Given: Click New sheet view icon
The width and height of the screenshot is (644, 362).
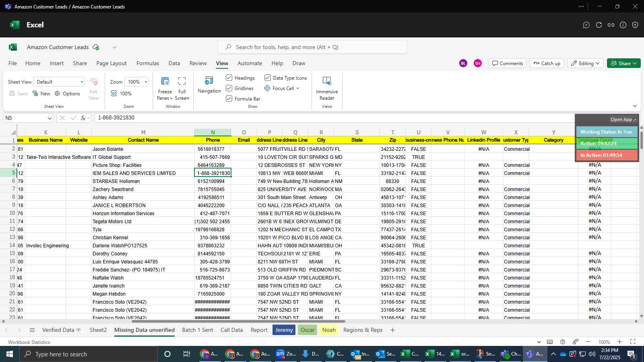Looking at the screenshot, I should [x=35, y=93].
